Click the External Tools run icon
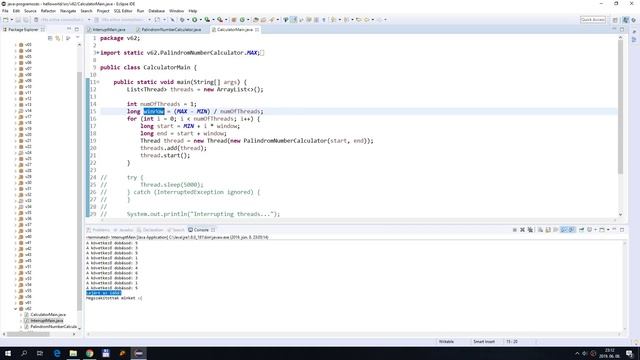The height and width of the screenshot is (360, 640). (220, 20)
